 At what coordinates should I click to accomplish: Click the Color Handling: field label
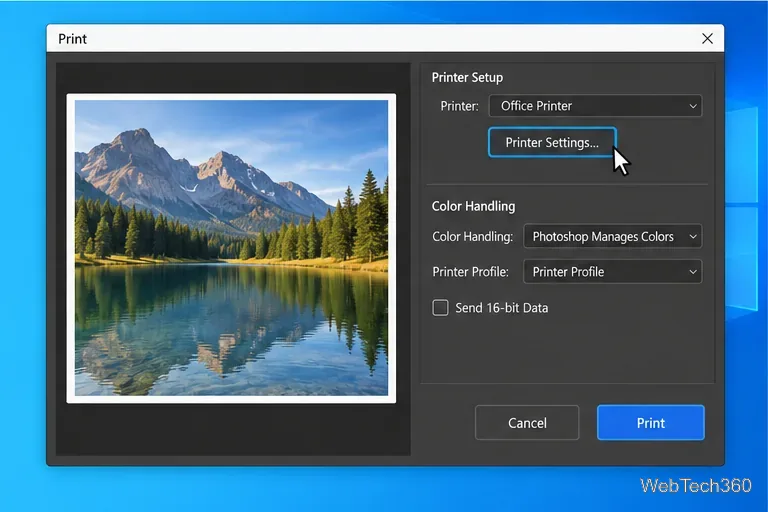click(x=472, y=236)
